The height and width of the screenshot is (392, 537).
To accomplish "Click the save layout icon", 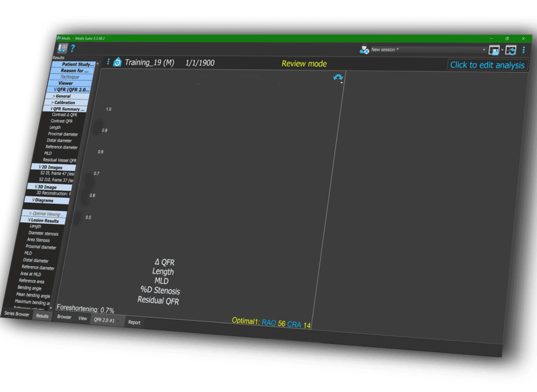I will click(x=494, y=50).
